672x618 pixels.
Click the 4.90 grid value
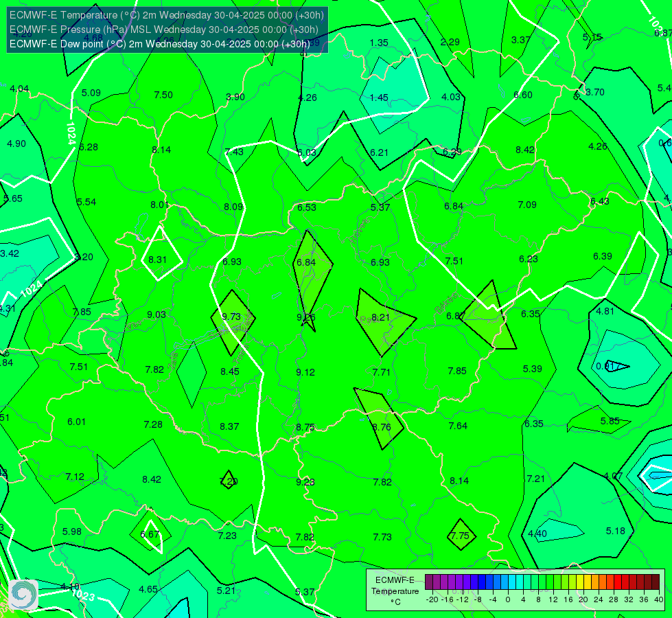pos(16,144)
